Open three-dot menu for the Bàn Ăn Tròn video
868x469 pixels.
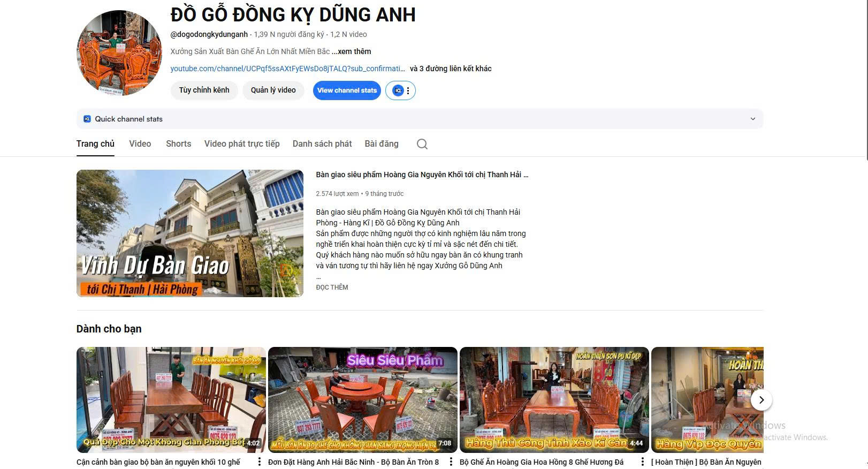click(x=451, y=462)
